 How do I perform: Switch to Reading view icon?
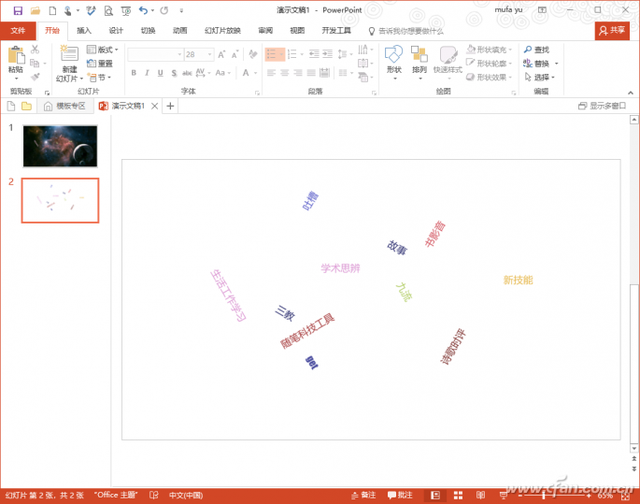[480, 495]
